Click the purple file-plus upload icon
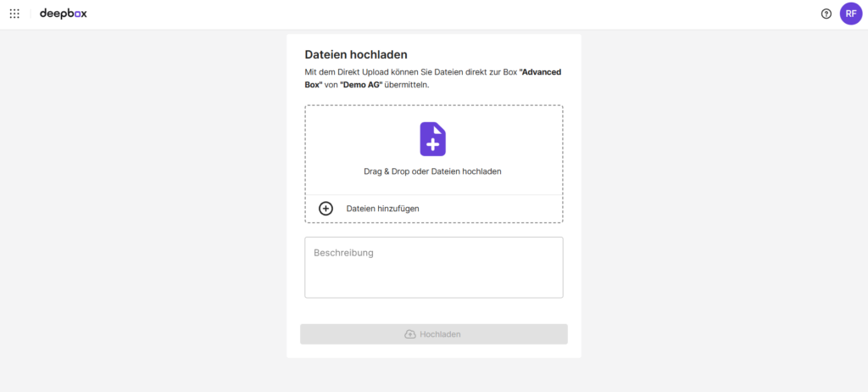The image size is (868, 392). tap(432, 139)
